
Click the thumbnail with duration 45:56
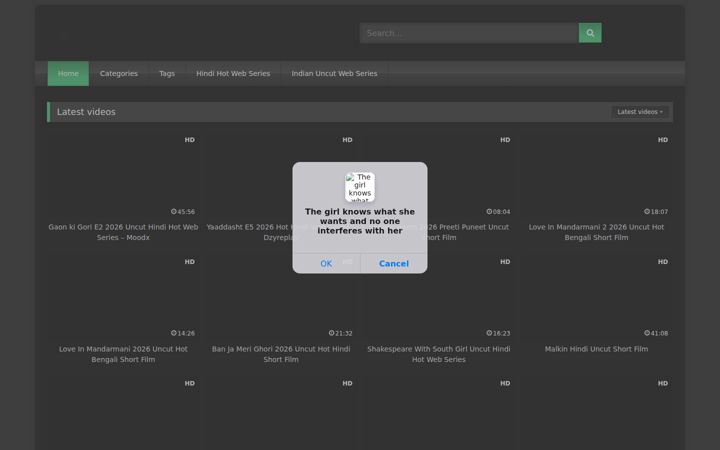click(x=123, y=176)
